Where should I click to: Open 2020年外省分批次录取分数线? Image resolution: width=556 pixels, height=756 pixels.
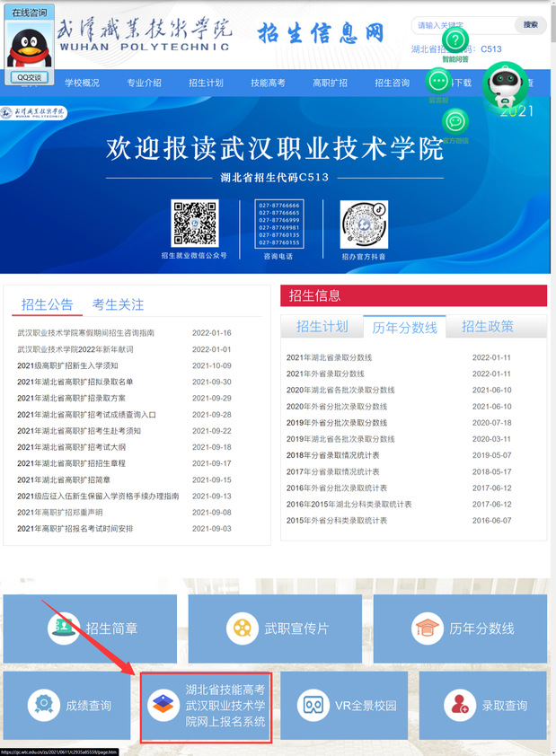[337, 407]
